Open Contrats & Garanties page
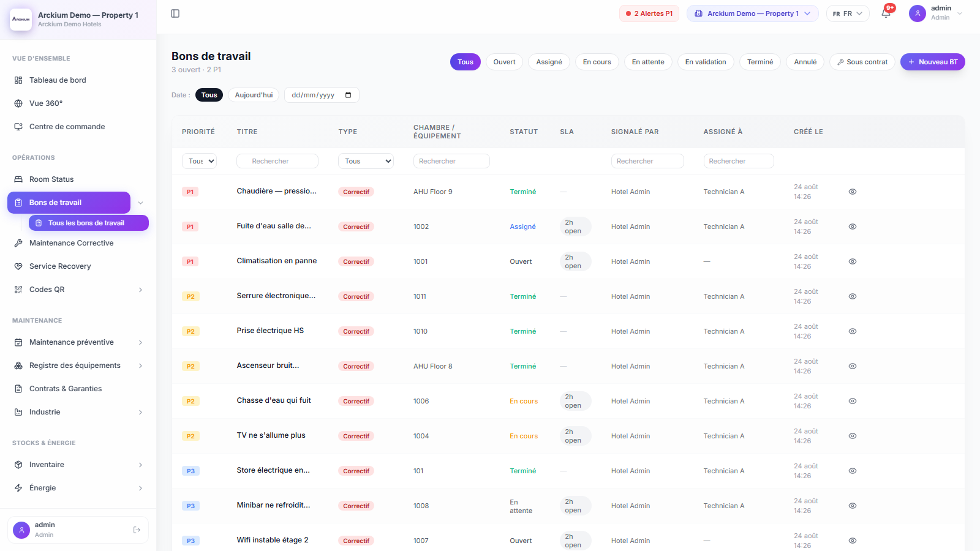The image size is (980, 551). 78,389
